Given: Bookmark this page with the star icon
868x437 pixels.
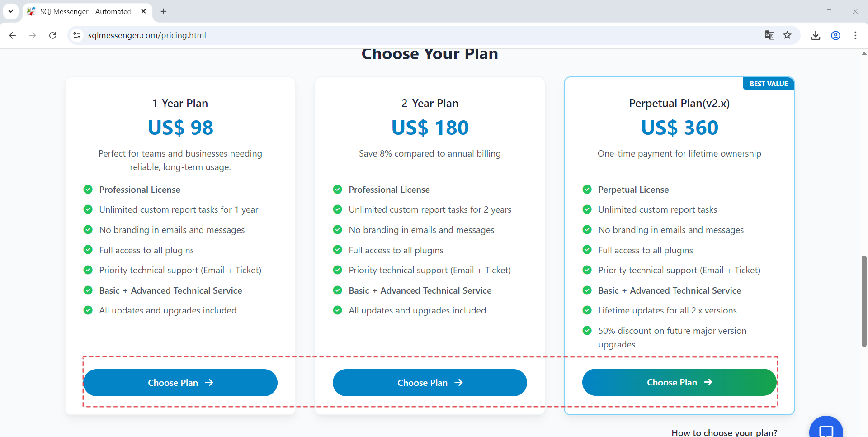Looking at the screenshot, I should point(788,35).
